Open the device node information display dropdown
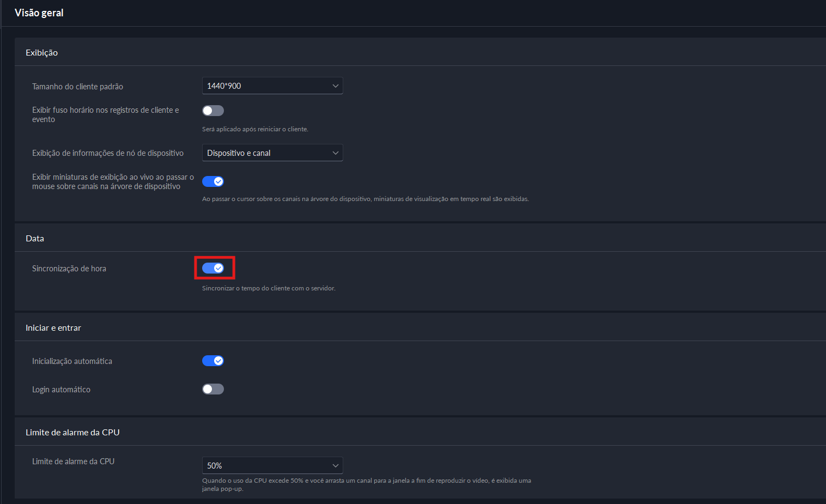This screenshot has height=504, width=826. pyautogui.click(x=272, y=153)
